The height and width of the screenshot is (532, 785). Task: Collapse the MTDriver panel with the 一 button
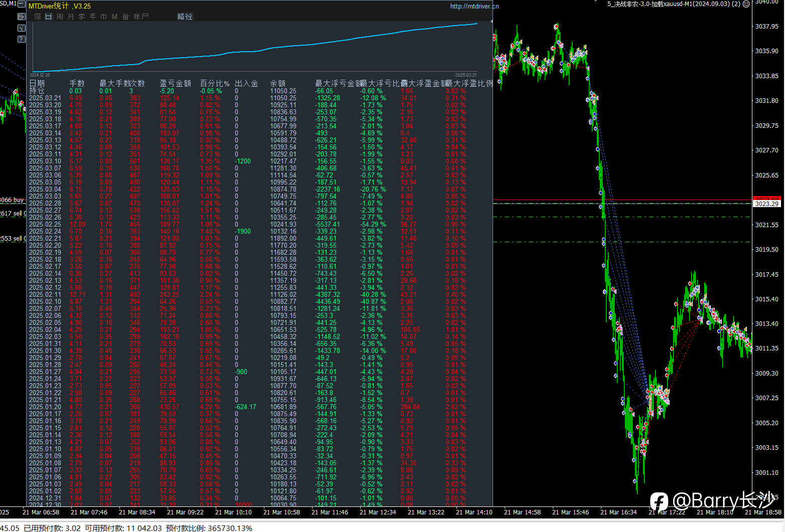pyautogui.click(x=21, y=4)
